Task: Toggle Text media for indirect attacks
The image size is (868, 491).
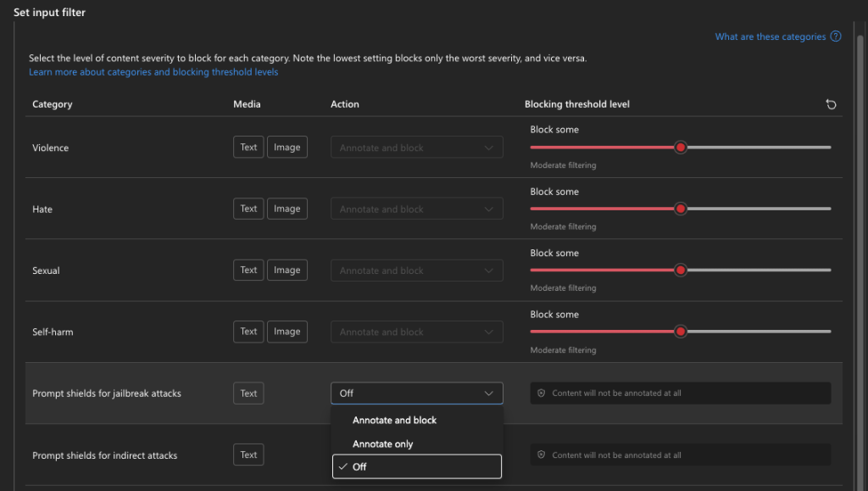Action: click(x=248, y=455)
